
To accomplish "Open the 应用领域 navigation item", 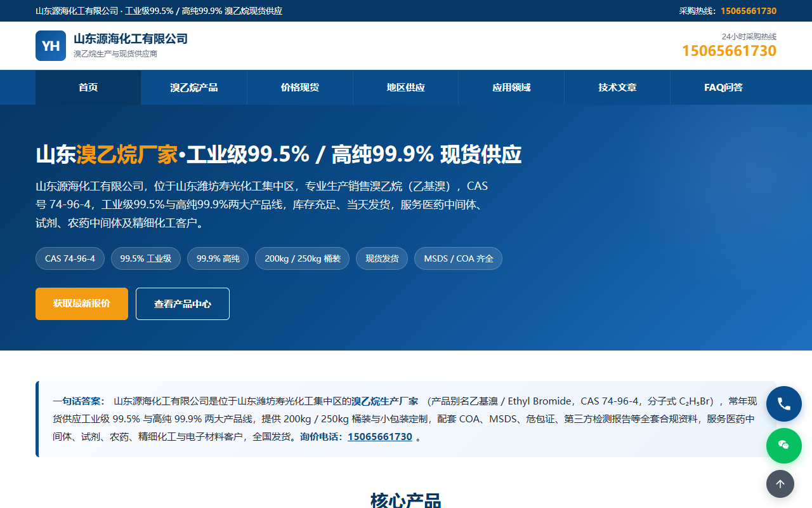I will pos(511,88).
